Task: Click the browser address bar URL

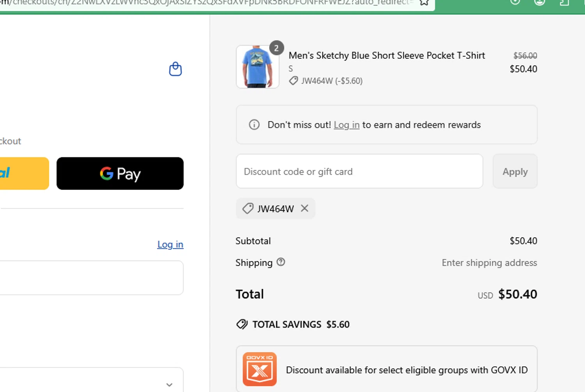Action: click(207, 2)
